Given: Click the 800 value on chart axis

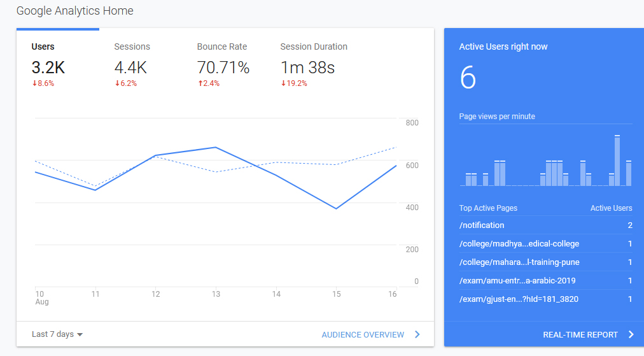Looking at the screenshot, I should click(412, 123).
